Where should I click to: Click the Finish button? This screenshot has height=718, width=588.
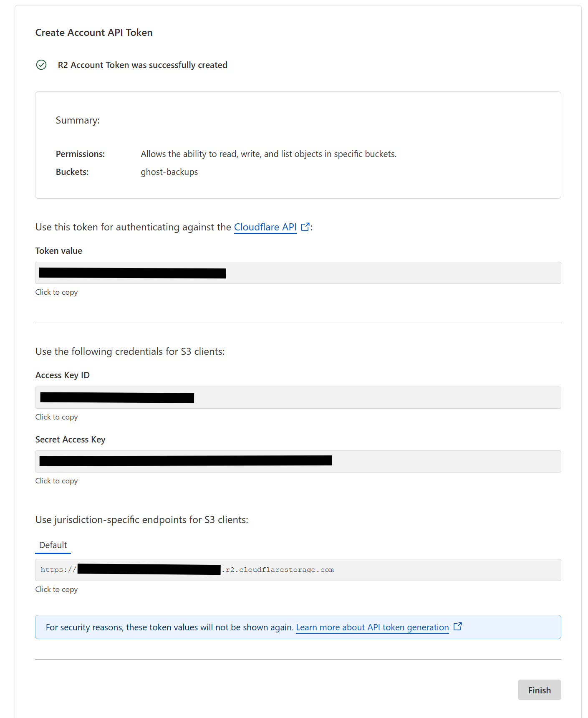click(539, 690)
